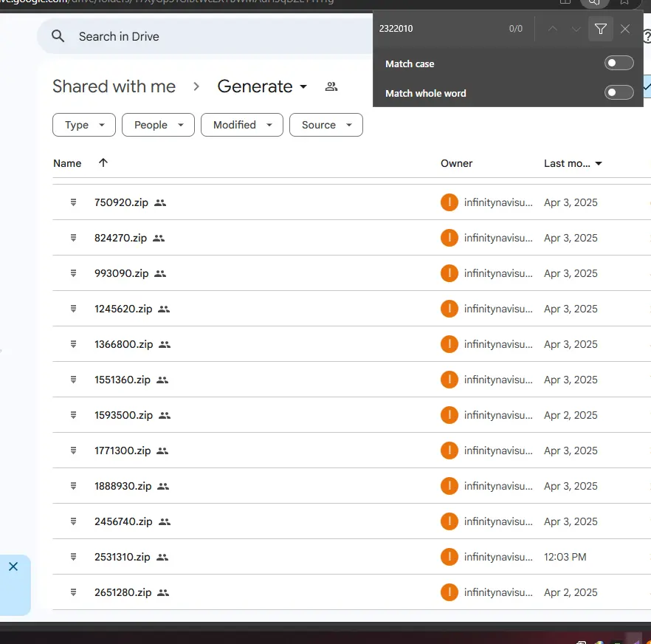Click the find filter funnel icon
The height and width of the screenshot is (644, 651).
click(600, 29)
